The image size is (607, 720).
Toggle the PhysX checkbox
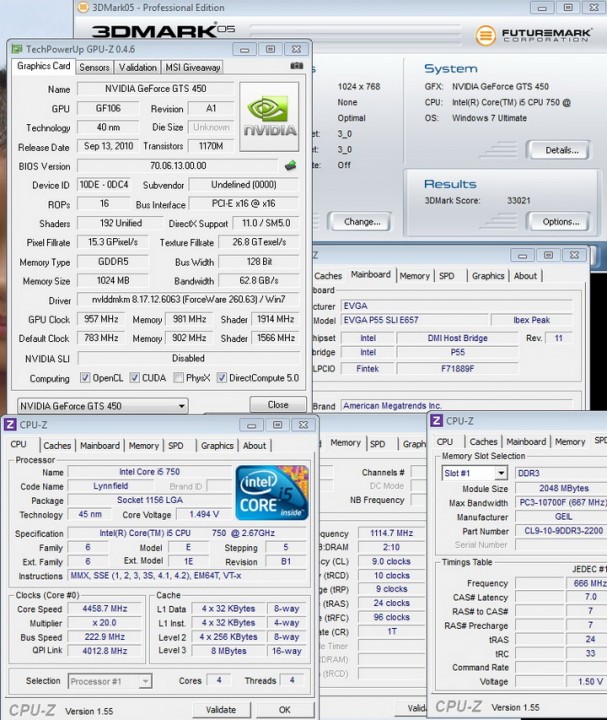tap(179, 378)
